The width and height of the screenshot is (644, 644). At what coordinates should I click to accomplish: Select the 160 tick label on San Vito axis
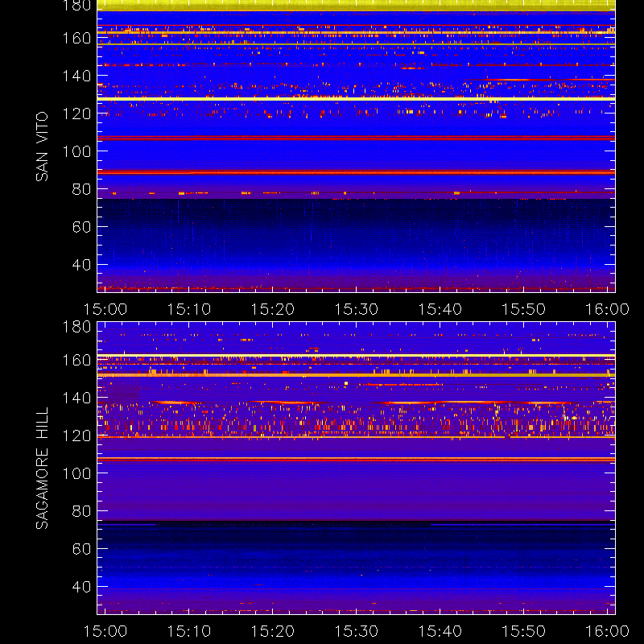click(x=76, y=38)
